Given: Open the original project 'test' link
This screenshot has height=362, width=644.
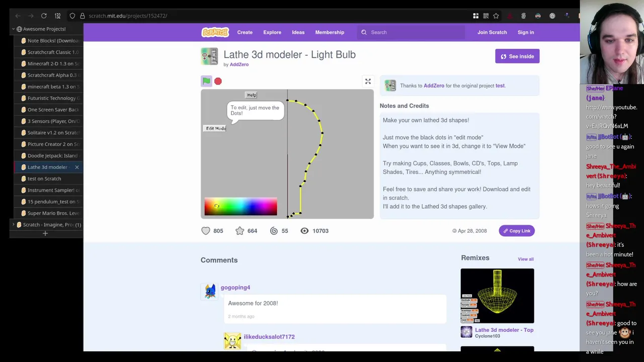Looking at the screenshot, I should (500, 85).
